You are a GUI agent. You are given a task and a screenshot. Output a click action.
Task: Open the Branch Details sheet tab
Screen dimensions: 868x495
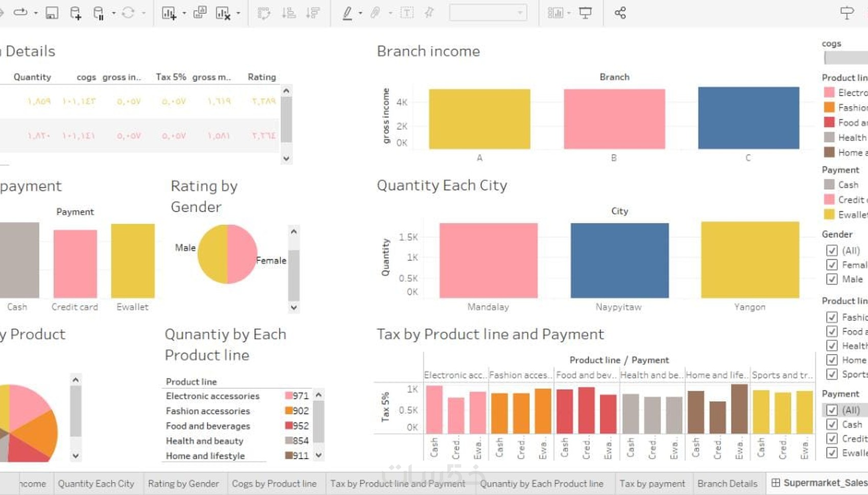[x=727, y=483]
